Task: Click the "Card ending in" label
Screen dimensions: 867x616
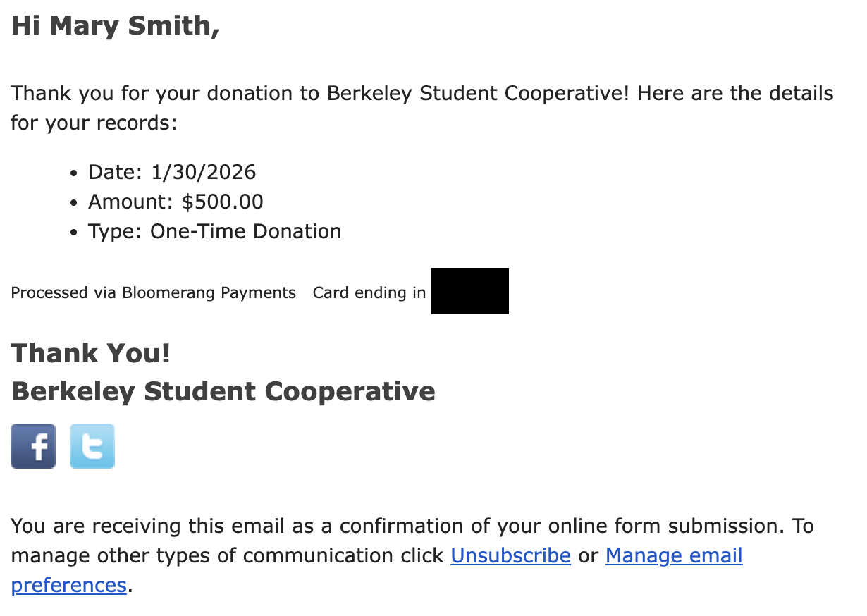Action: pyautogui.click(x=369, y=292)
